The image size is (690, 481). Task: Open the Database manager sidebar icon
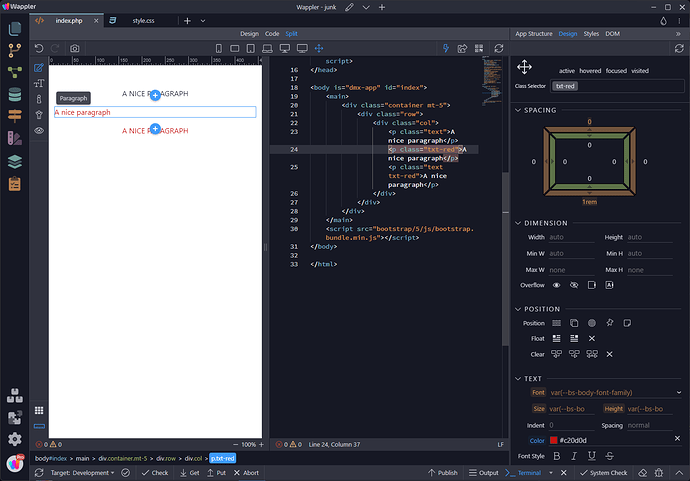15,95
